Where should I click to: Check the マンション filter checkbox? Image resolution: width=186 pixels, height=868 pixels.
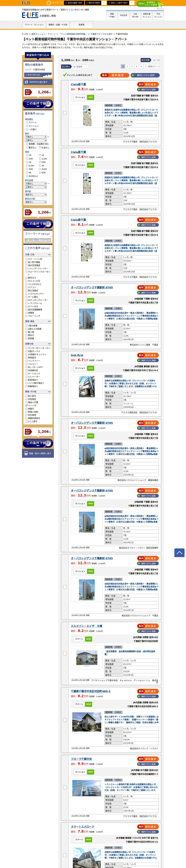click(27, 126)
